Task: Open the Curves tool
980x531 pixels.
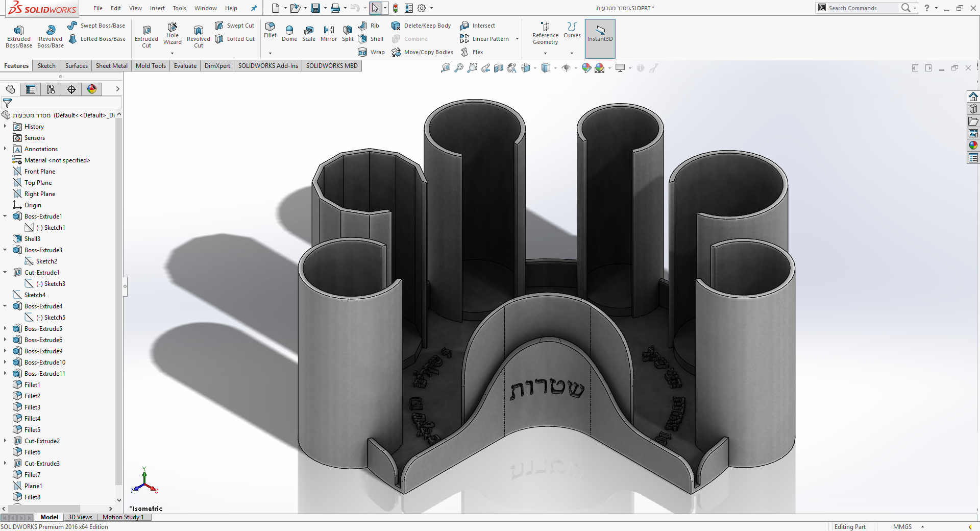Action: pos(572,30)
